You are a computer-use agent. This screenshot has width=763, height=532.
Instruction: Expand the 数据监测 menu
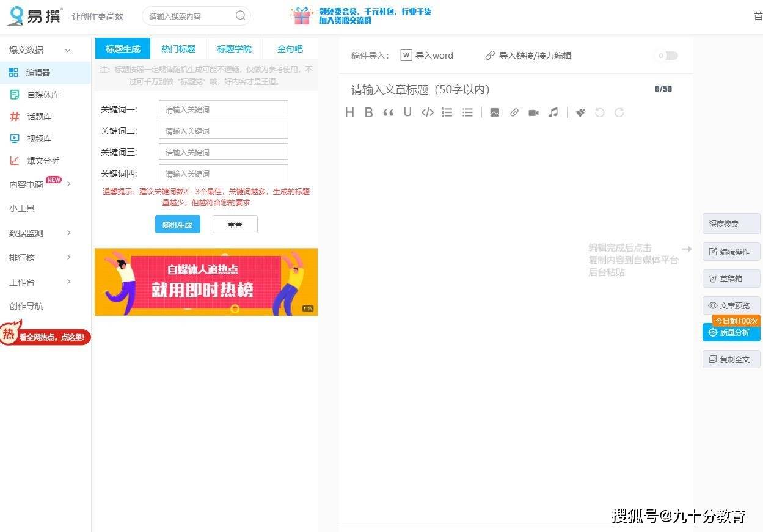[40, 233]
